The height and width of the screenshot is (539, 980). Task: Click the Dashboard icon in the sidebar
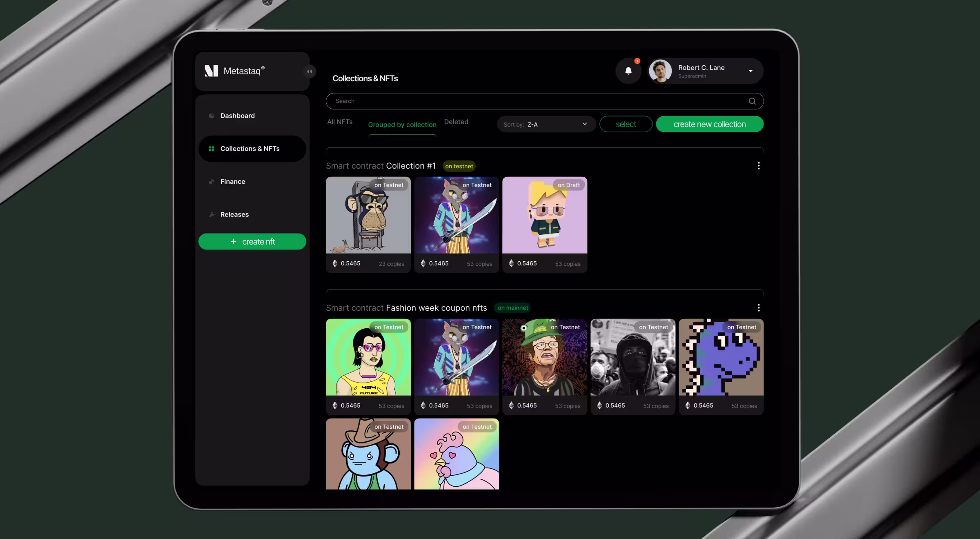[x=211, y=116]
